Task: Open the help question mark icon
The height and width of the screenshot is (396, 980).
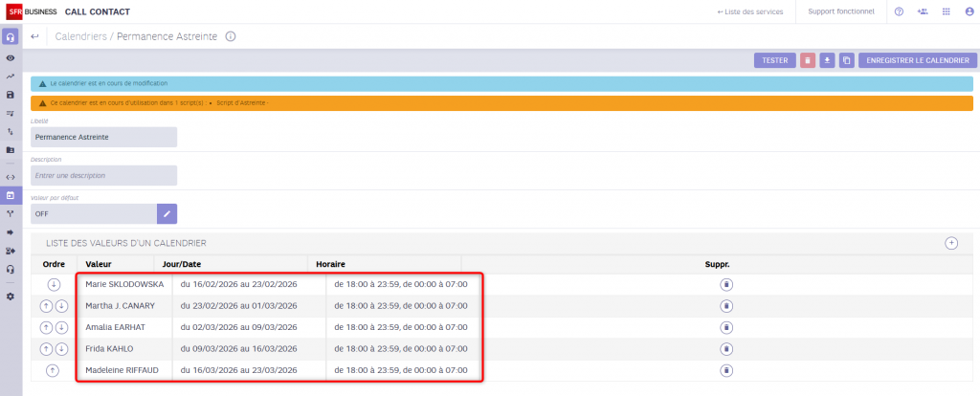Action: click(899, 11)
